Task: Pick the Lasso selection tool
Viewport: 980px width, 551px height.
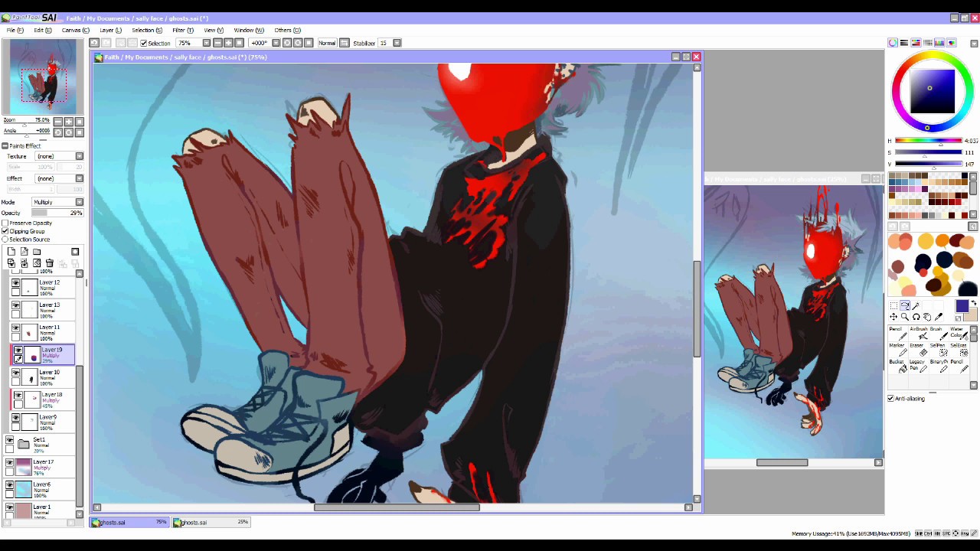Action: (905, 305)
